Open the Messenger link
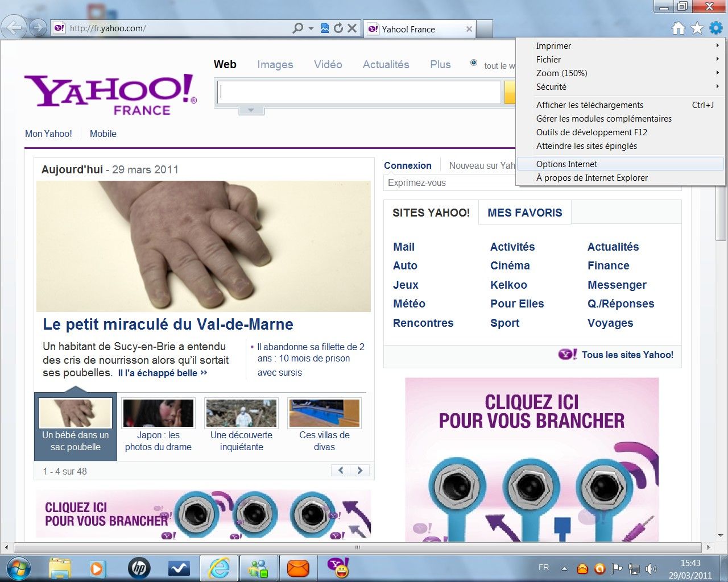The width and height of the screenshot is (728, 582). pos(617,285)
